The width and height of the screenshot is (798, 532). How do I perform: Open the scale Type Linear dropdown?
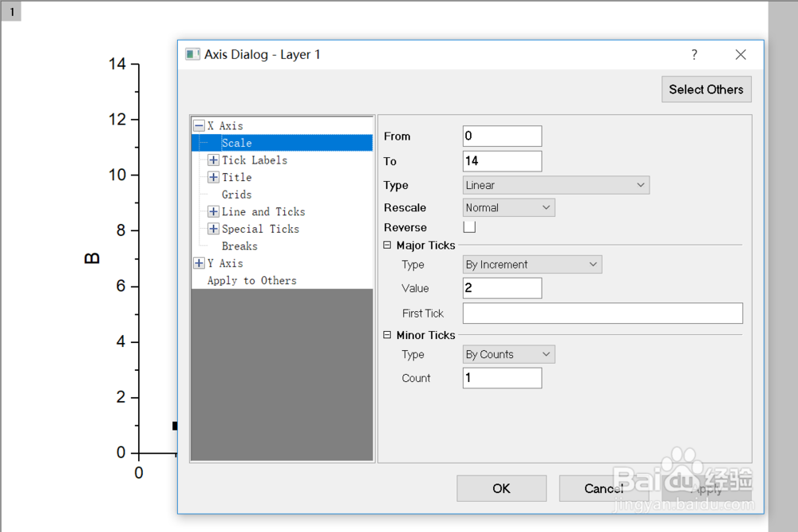[555, 185]
